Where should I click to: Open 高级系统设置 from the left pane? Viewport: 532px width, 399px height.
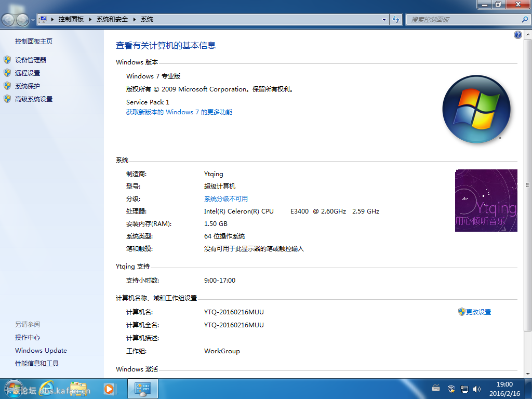pyautogui.click(x=34, y=99)
